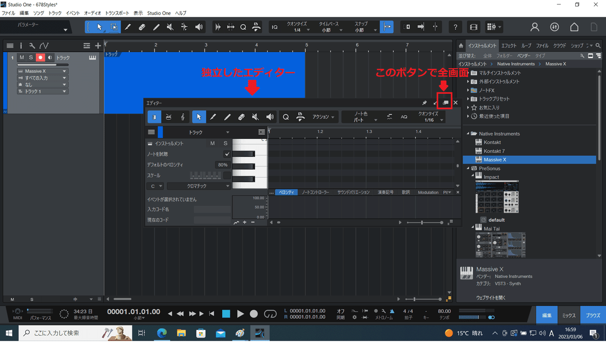This screenshot has height=364, width=606.
Task: Mute the track with its M button
Action: 22,58
